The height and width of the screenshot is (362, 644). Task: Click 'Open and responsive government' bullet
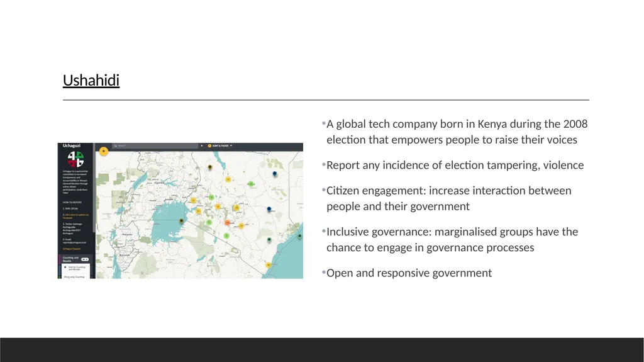pos(409,273)
